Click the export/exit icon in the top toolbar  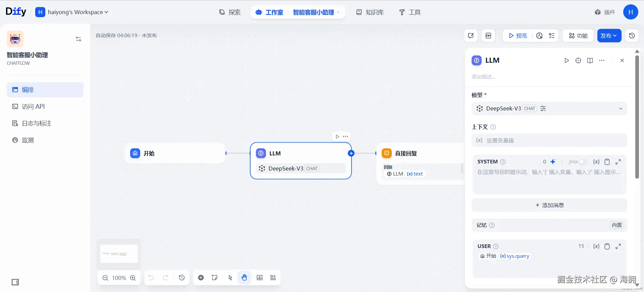(x=471, y=36)
